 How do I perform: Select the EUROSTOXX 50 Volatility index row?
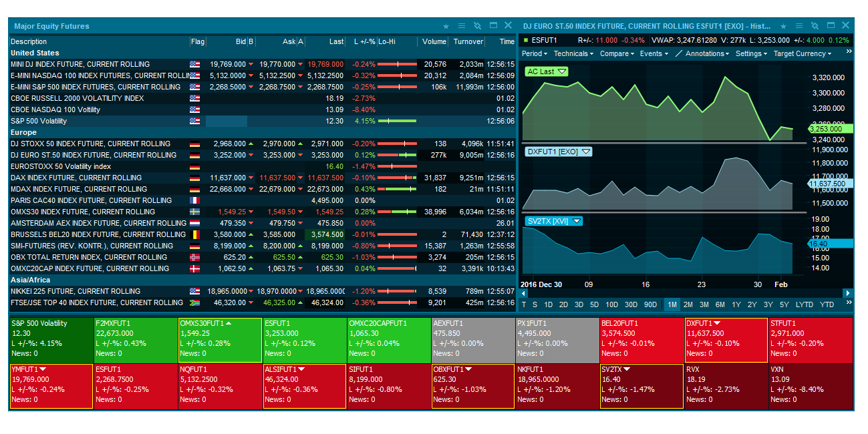pos(263,166)
